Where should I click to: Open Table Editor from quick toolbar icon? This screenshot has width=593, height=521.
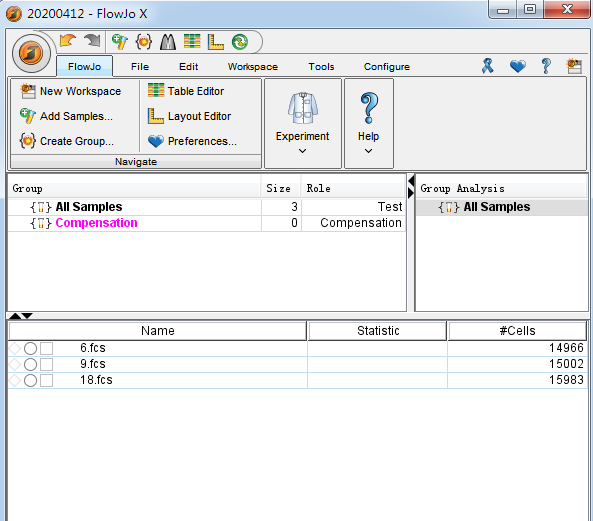click(x=192, y=42)
